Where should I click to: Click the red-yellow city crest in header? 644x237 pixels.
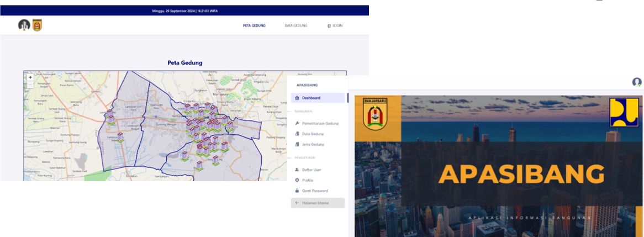point(38,25)
